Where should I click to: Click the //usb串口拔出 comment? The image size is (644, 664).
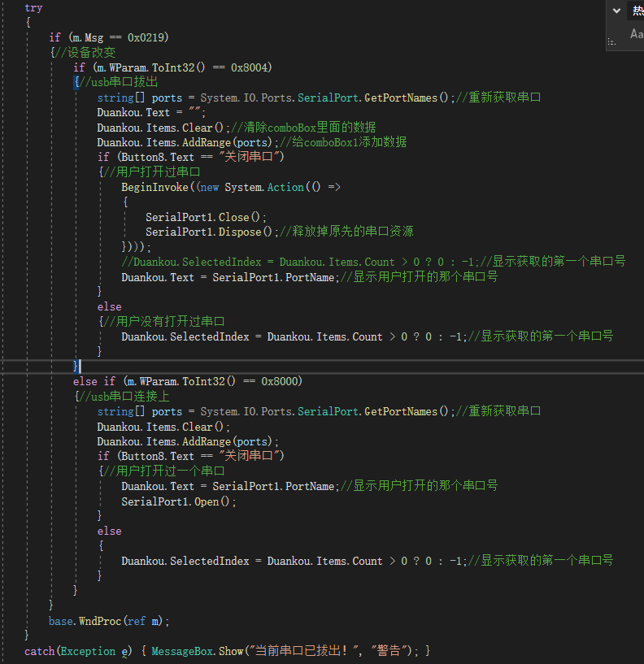tap(119, 82)
